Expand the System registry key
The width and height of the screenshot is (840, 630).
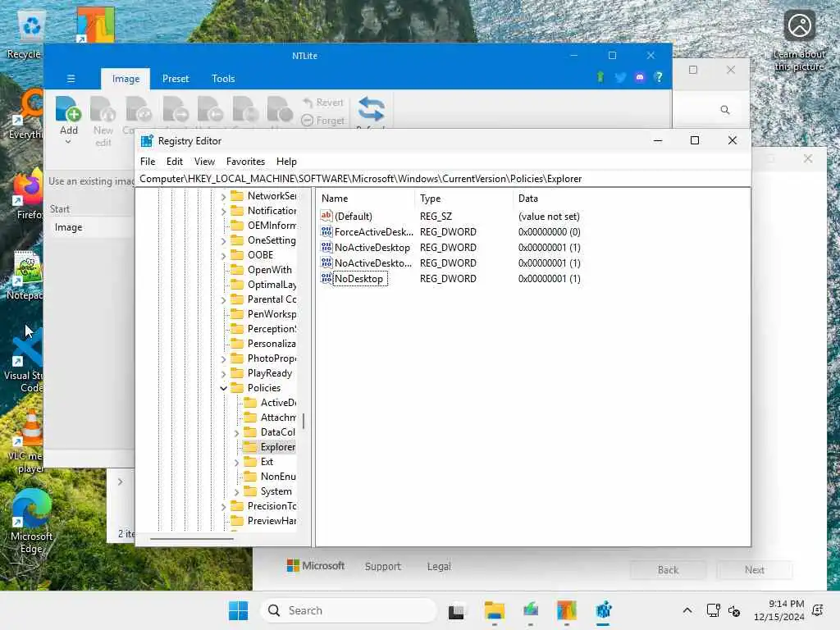(236, 491)
